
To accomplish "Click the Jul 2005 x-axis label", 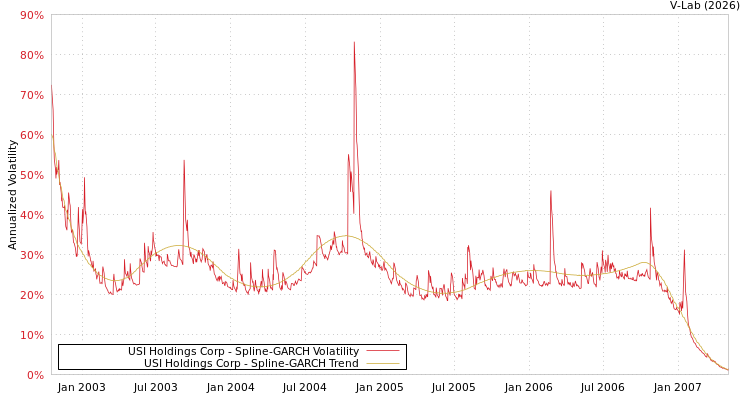I will click(453, 387).
